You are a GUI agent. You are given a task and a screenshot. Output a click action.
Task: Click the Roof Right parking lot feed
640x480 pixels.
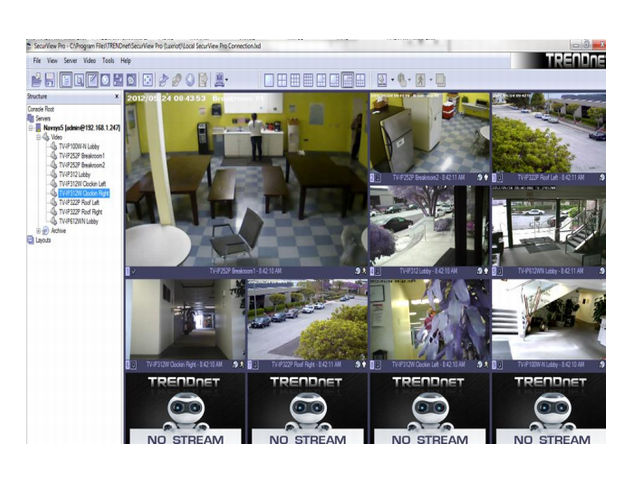[x=307, y=320]
